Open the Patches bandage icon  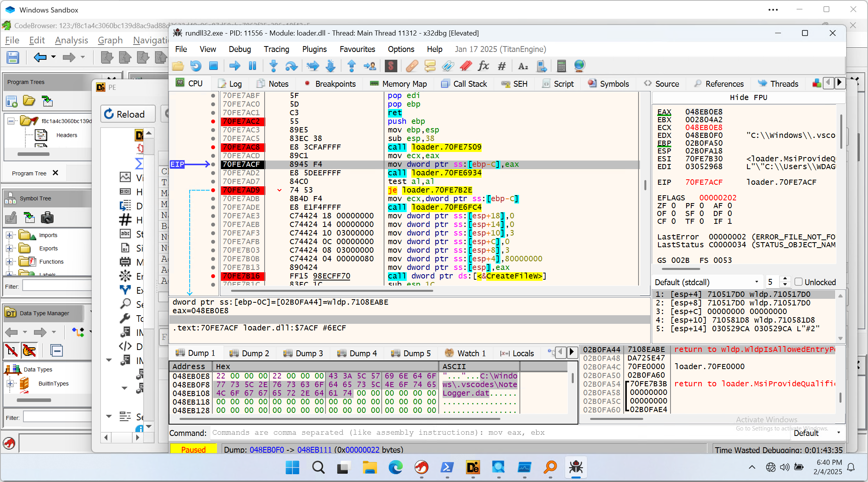point(412,66)
